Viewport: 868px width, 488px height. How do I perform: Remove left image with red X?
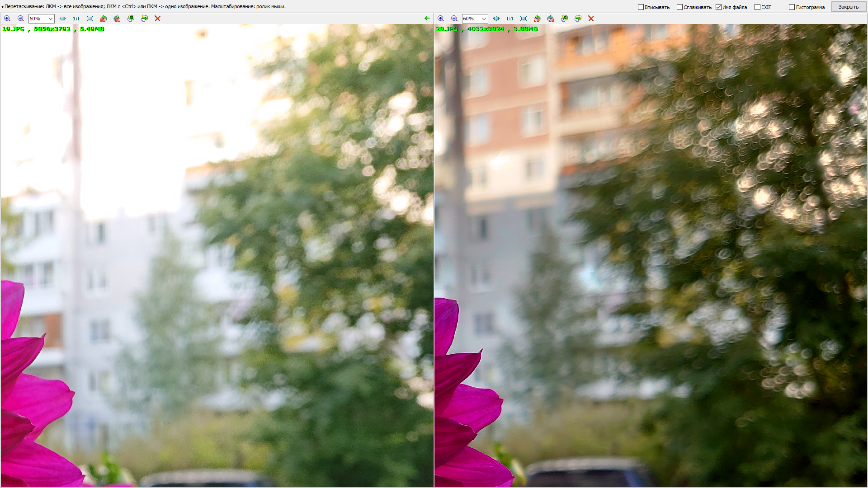click(x=157, y=19)
